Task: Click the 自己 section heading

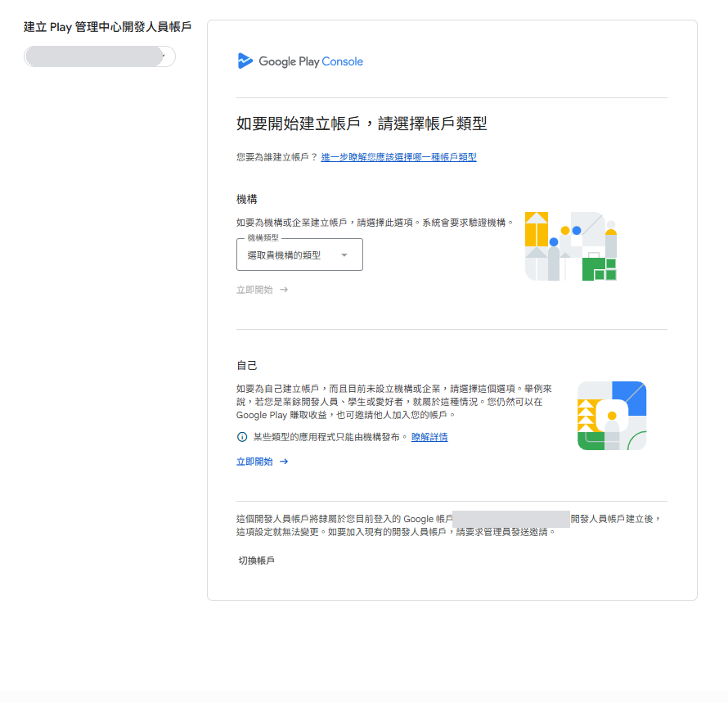Action: pyautogui.click(x=246, y=365)
